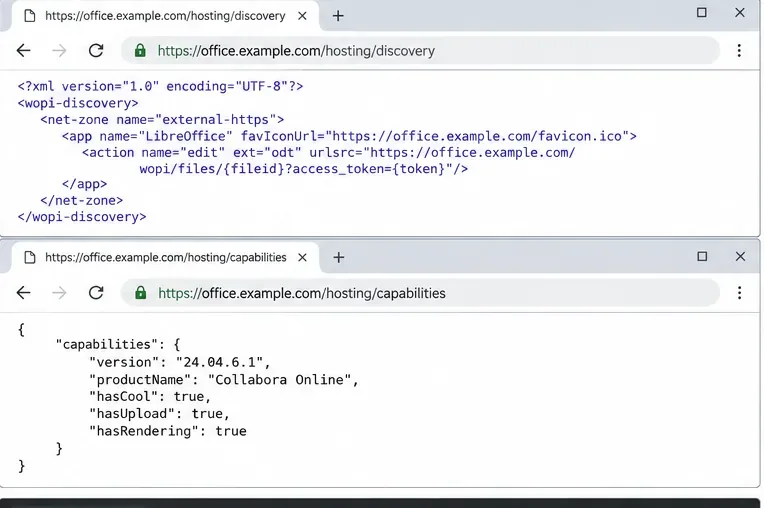Click the opening <wopi-discovery> tag
Image resolution: width=764 pixels, height=508 pixels.
[x=78, y=103]
